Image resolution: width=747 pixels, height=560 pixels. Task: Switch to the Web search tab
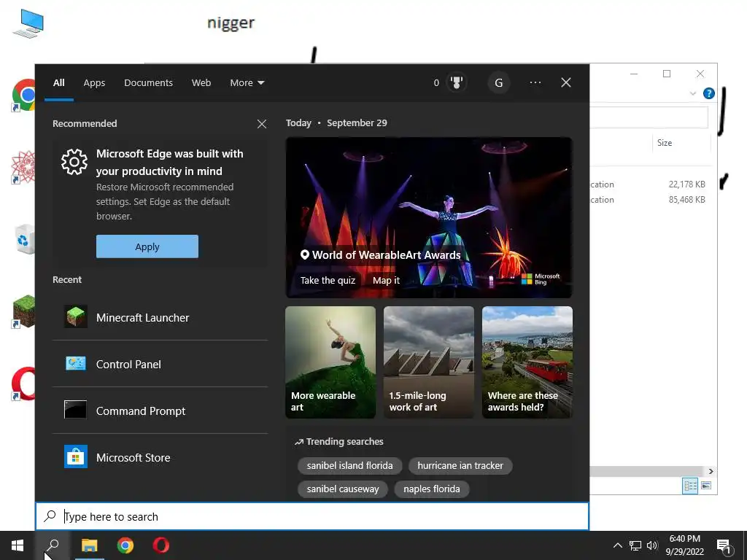click(x=201, y=83)
